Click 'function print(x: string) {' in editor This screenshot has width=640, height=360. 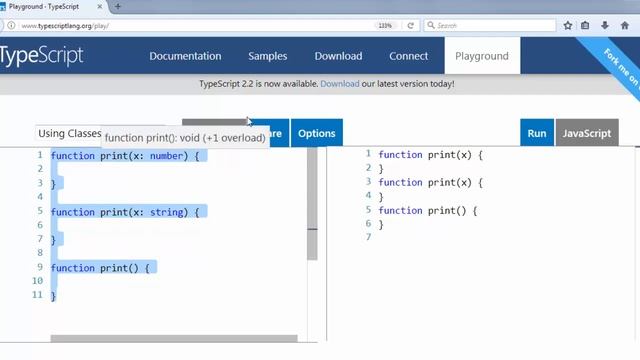[125, 212]
